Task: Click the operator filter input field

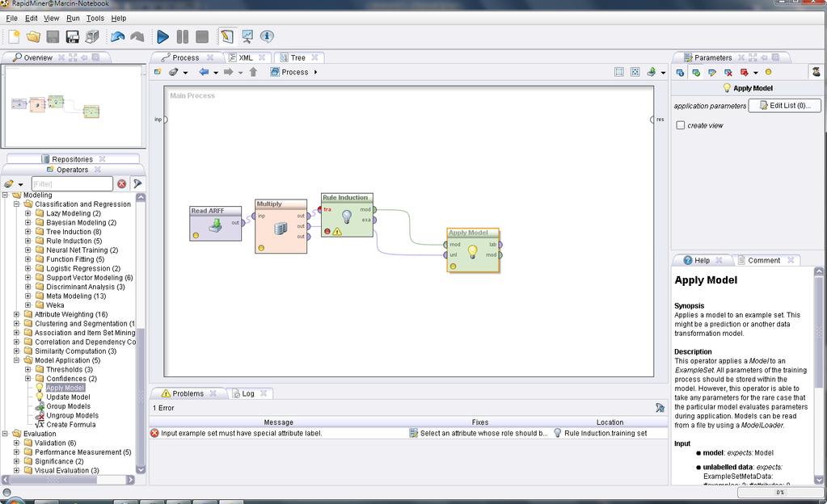Action: 72,183
